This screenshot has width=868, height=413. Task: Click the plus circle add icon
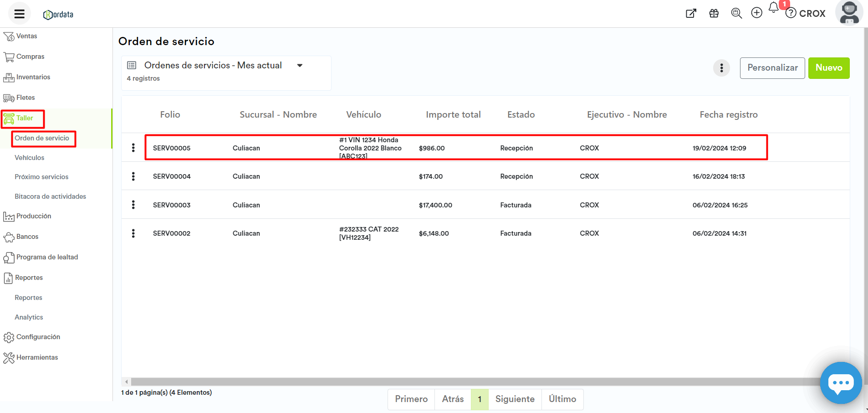756,13
